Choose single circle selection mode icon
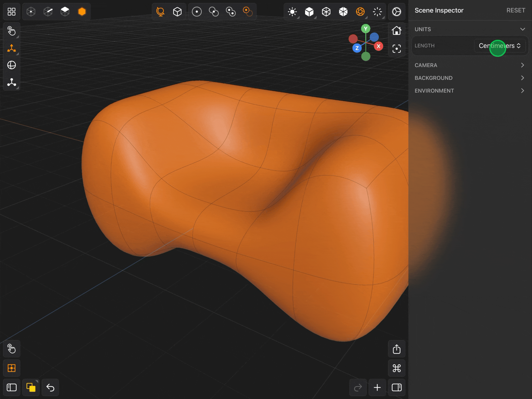The height and width of the screenshot is (399, 532). point(197,12)
